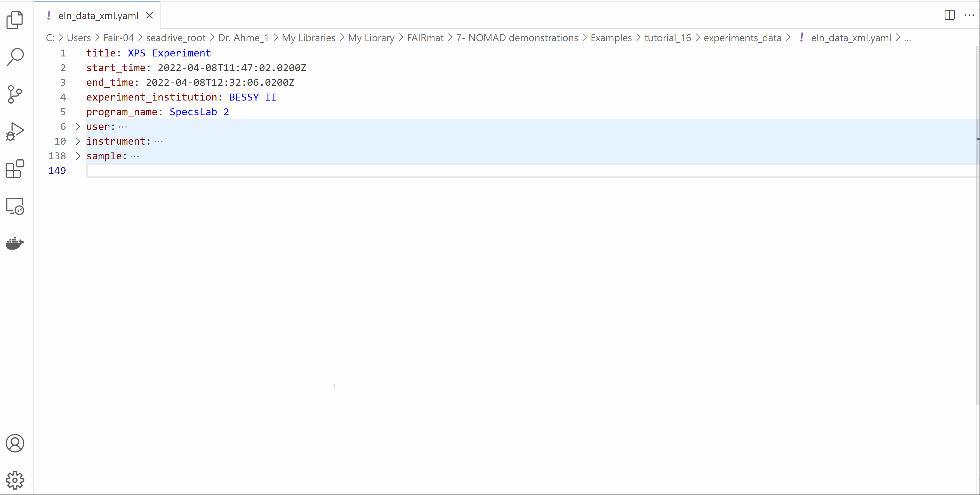The image size is (980, 495).
Task: Expand the folded instrument section
Action: coord(78,142)
